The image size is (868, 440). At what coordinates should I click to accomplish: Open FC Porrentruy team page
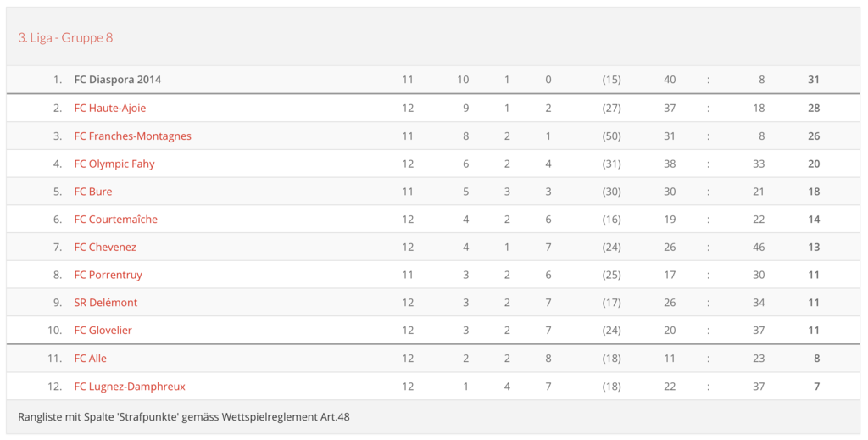coord(108,275)
